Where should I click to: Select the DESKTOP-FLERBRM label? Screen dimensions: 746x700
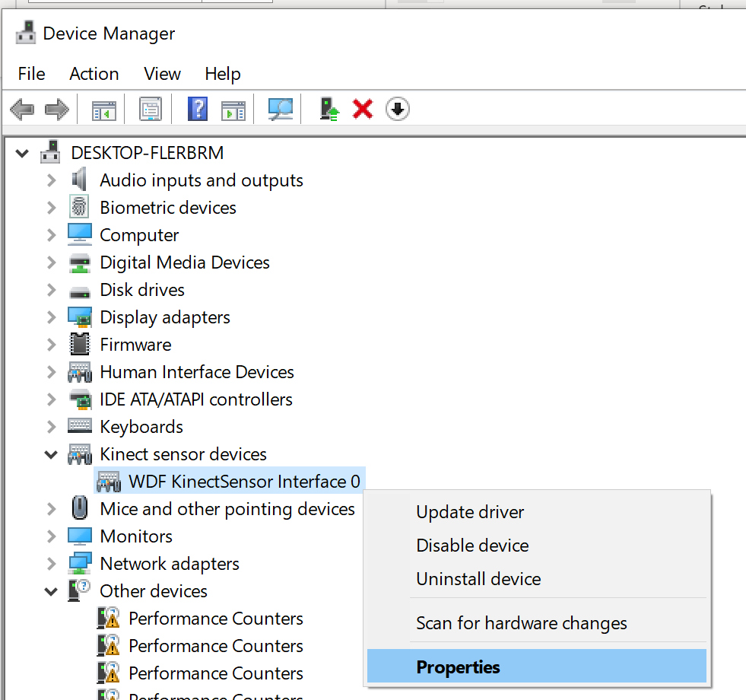pyautogui.click(x=147, y=153)
